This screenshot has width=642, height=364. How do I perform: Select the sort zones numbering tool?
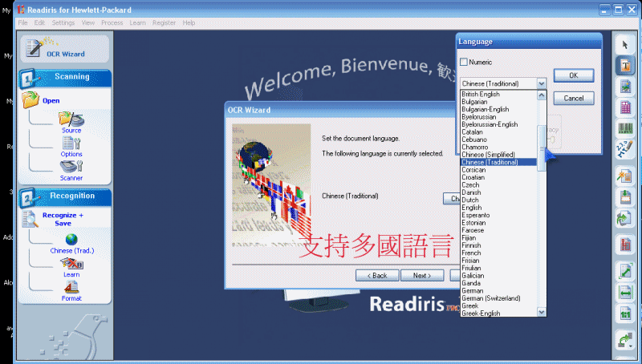(x=625, y=149)
